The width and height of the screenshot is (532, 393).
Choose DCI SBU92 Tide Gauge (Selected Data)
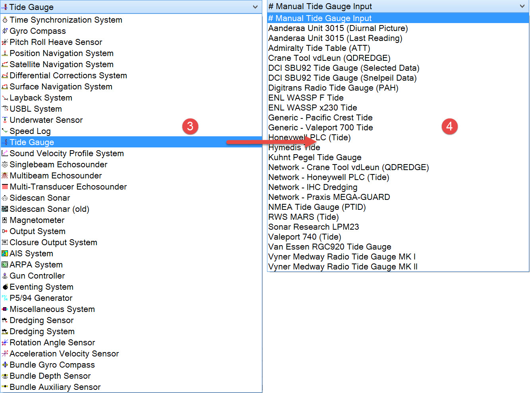click(398, 68)
